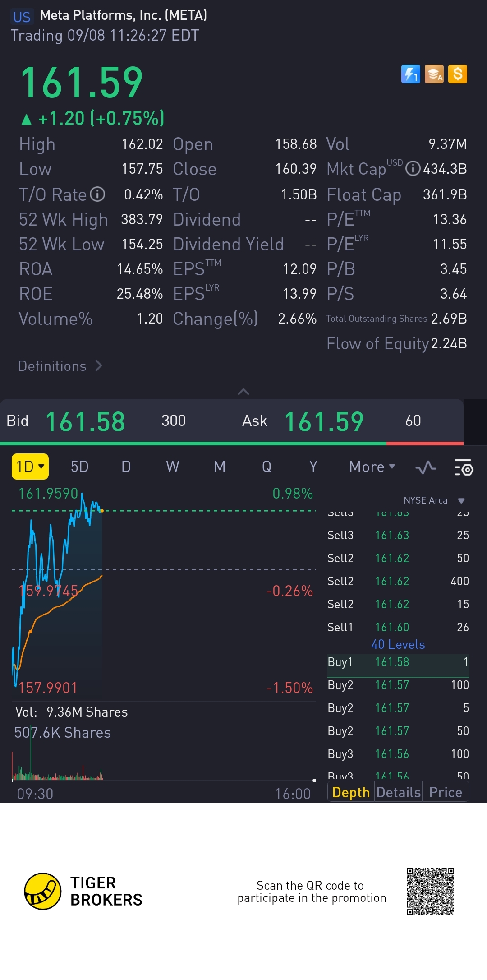The width and height of the screenshot is (487, 980).
Task: Tap the blue lightning bolt icon
Action: tap(410, 74)
